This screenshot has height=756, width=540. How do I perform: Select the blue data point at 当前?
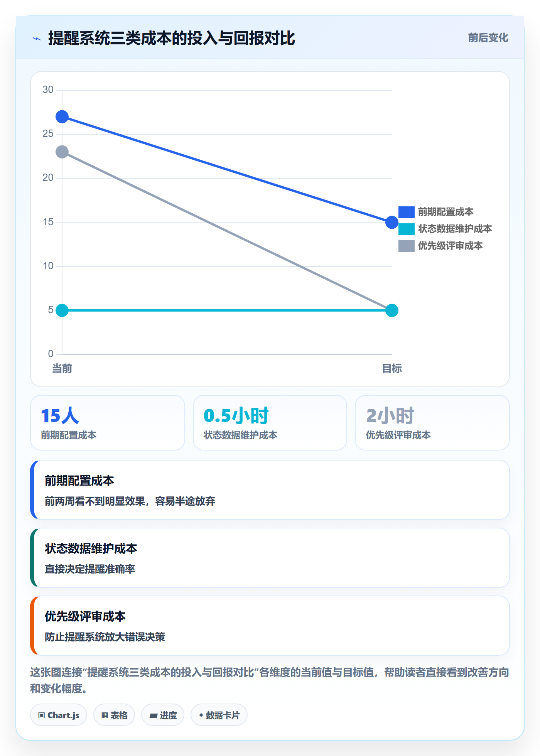(62, 117)
